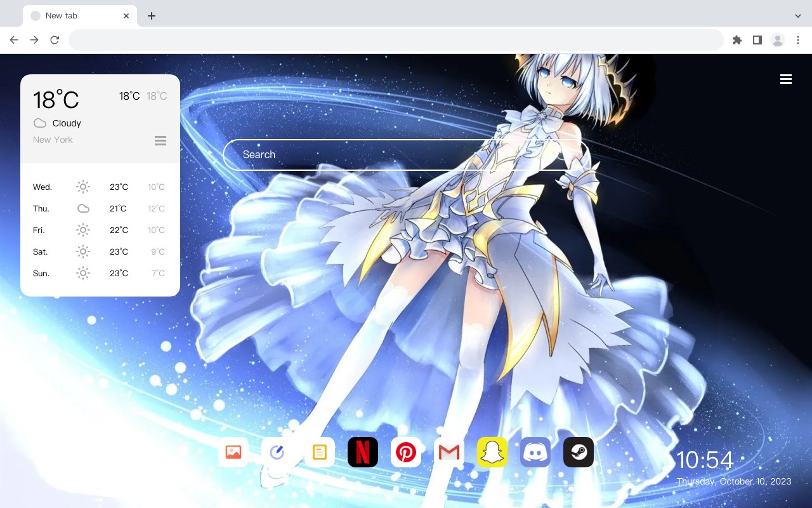Click the Cloudy weather condition
812x508 pixels.
pos(67,123)
